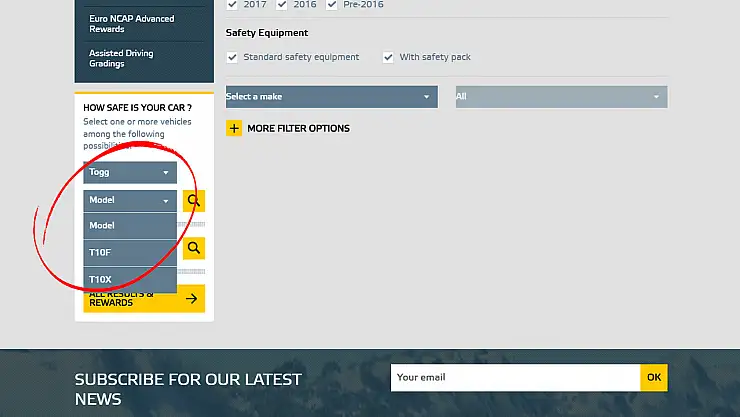Open Euro NCAP Advanced Rewards link
Viewport: 740px width, 417px height.
click(131, 24)
